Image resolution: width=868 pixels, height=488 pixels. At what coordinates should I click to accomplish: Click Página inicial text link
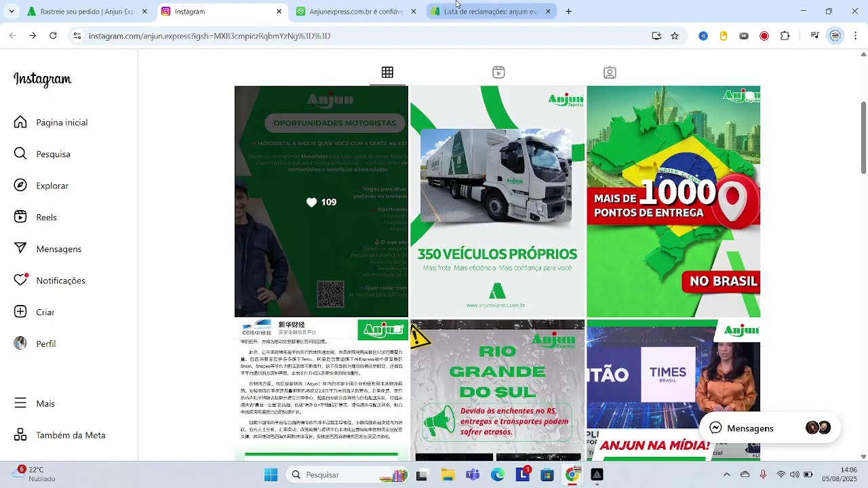(62, 123)
